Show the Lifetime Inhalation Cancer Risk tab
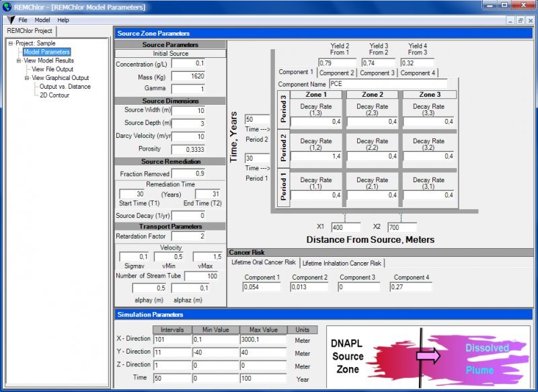Image resolution: width=538 pixels, height=392 pixels. pyautogui.click(x=342, y=264)
